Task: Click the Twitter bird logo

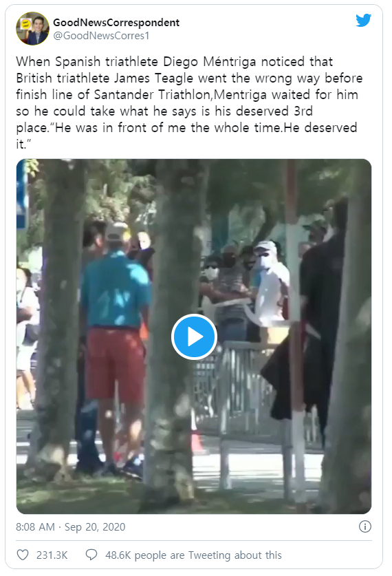Action: [363, 21]
